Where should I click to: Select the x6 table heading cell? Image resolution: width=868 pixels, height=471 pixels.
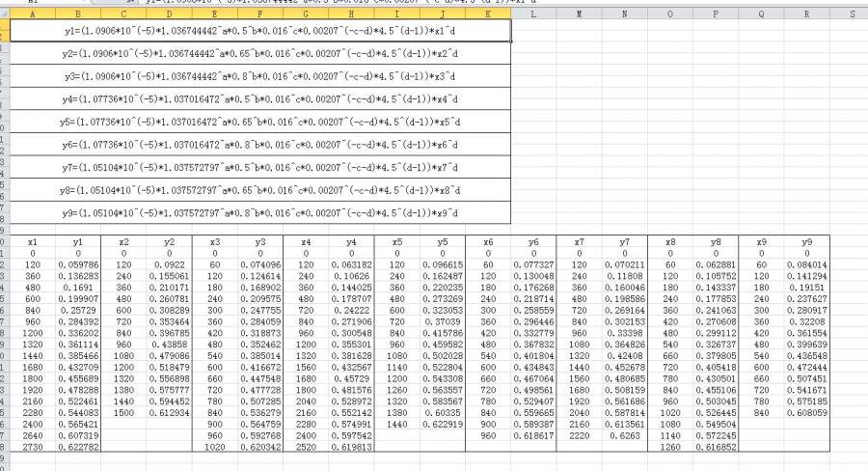[x=488, y=242]
